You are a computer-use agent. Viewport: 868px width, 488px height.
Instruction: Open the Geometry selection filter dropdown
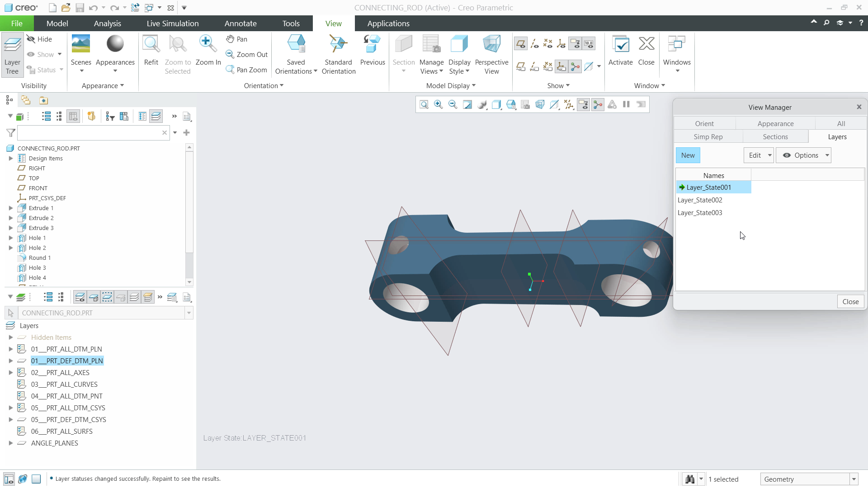coord(854,479)
